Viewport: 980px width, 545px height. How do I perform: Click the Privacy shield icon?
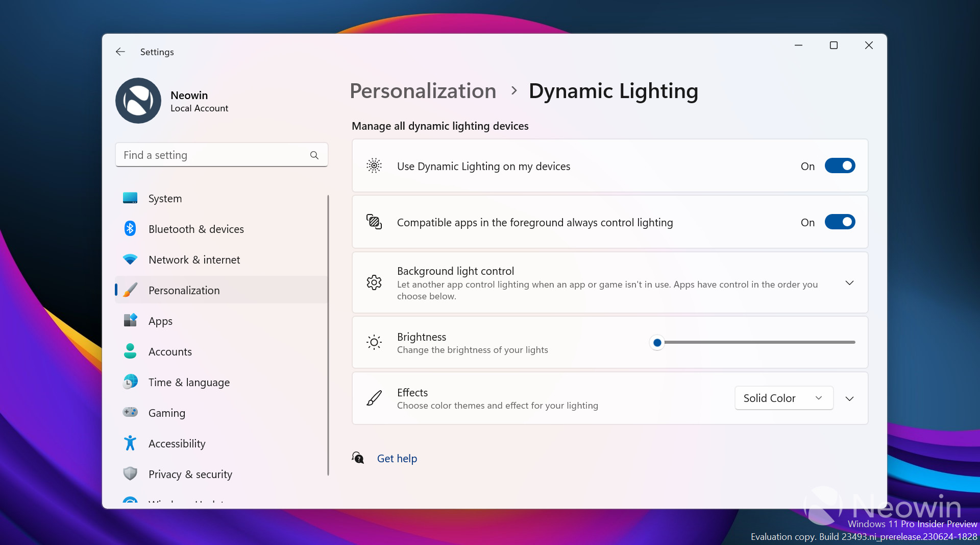130,473
